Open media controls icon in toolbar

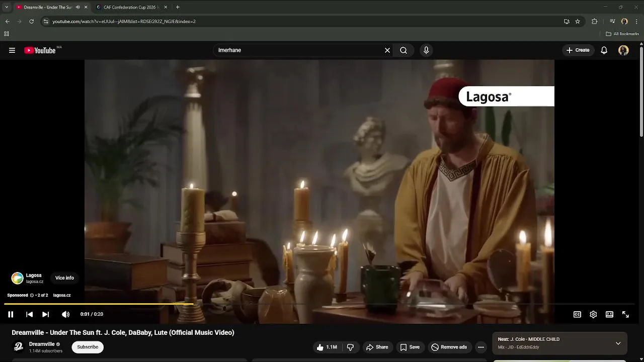tap(612, 21)
